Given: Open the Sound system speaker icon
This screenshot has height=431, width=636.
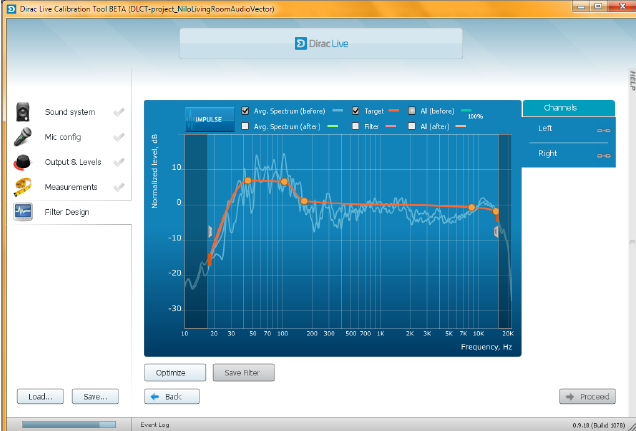Looking at the screenshot, I should [x=23, y=112].
